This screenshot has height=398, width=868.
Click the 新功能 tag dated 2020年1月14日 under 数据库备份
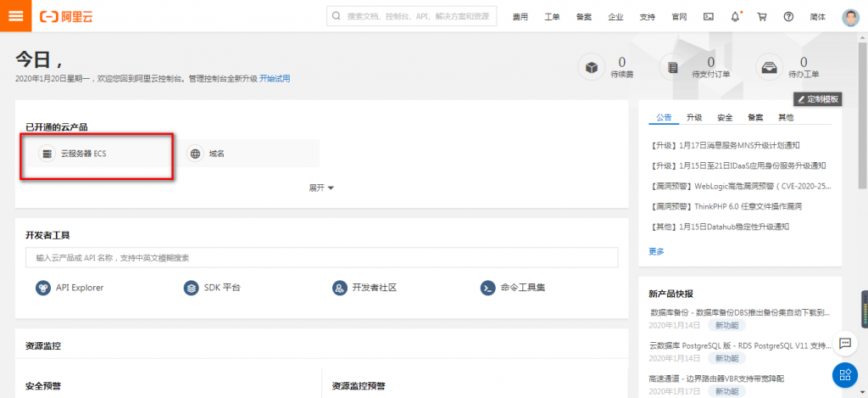click(726, 325)
